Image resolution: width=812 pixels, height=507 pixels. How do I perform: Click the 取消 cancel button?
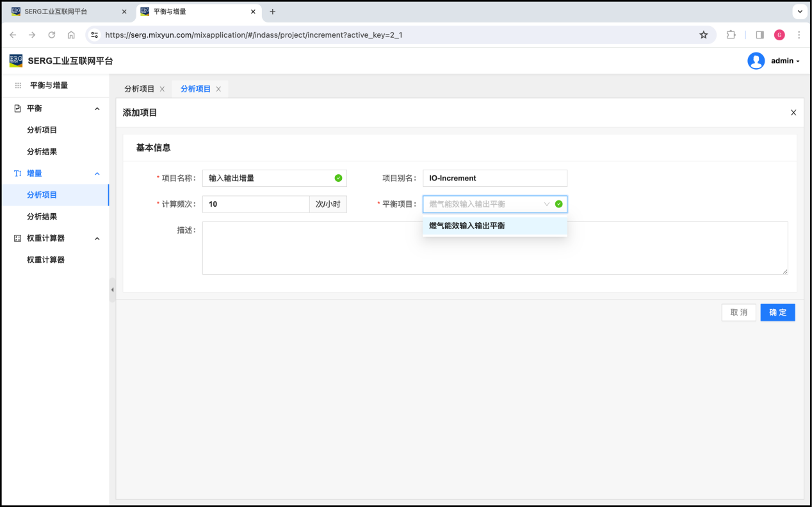point(738,312)
